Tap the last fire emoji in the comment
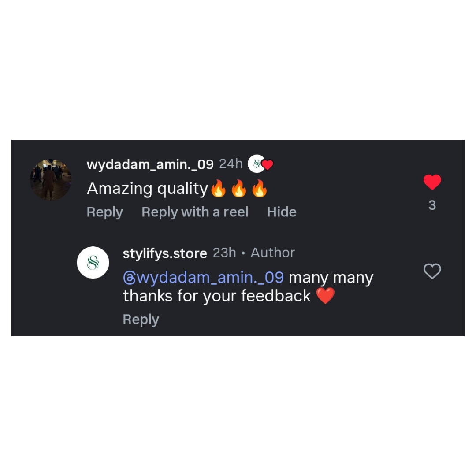The height and width of the screenshot is (476, 476). click(x=259, y=189)
